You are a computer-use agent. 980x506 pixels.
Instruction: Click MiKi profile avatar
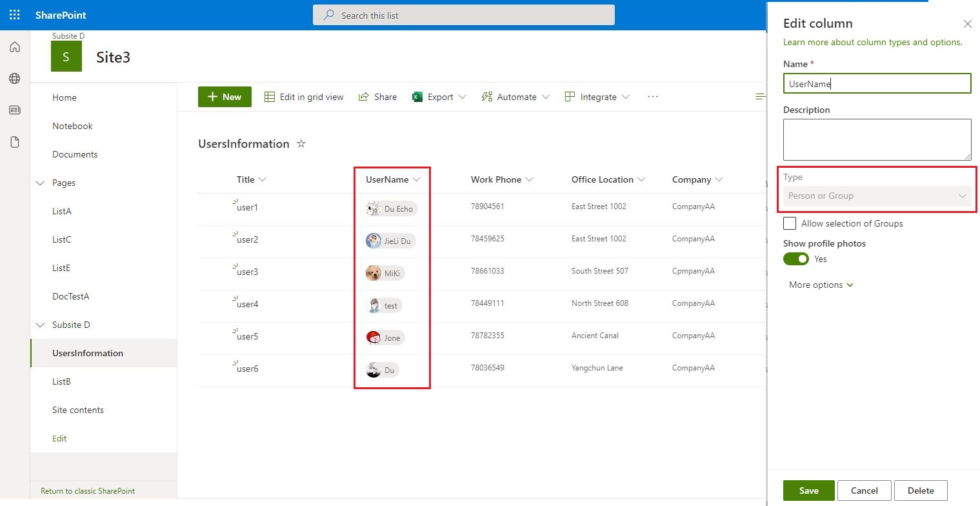point(373,273)
